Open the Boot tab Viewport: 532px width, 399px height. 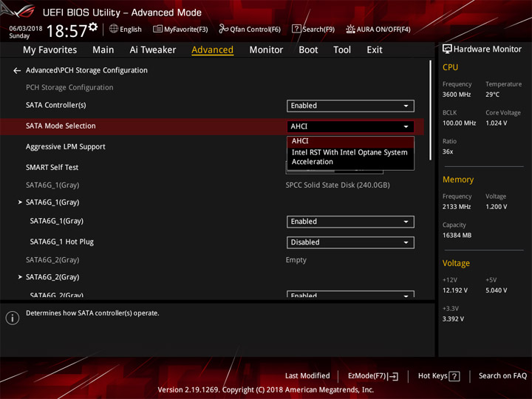pyautogui.click(x=308, y=50)
